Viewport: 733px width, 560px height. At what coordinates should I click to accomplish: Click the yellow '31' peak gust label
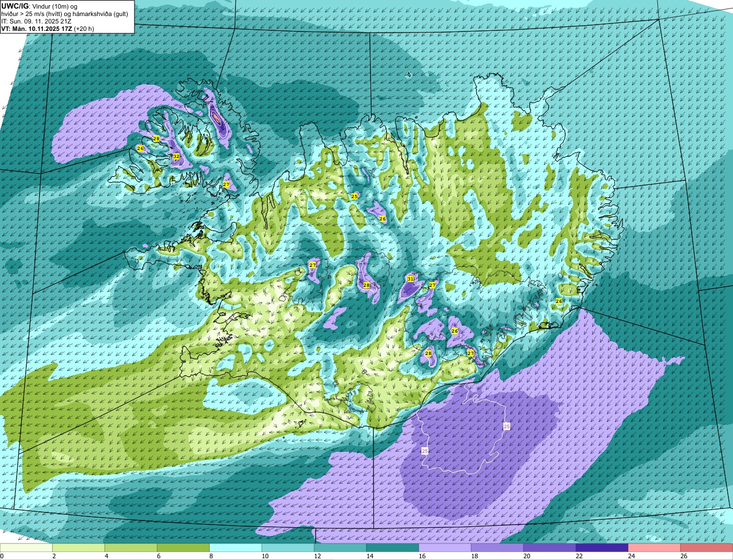[411, 279]
